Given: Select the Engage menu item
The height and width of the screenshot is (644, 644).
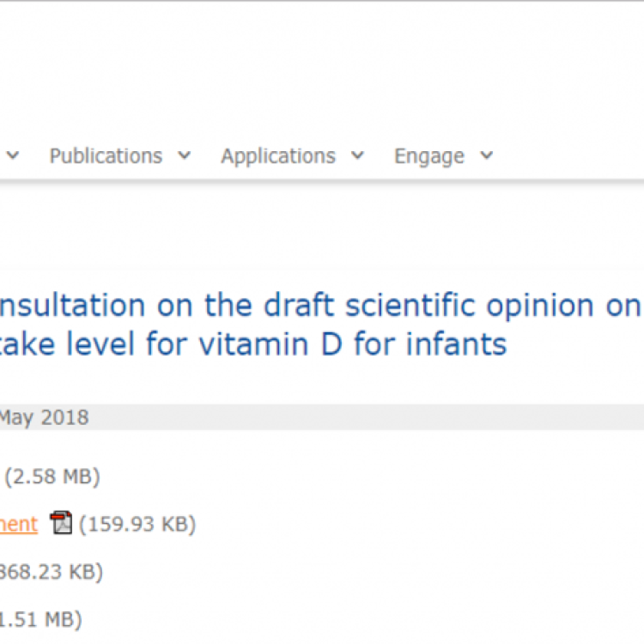Looking at the screenshot, I should pyautogui.click(x=428, y=156).
